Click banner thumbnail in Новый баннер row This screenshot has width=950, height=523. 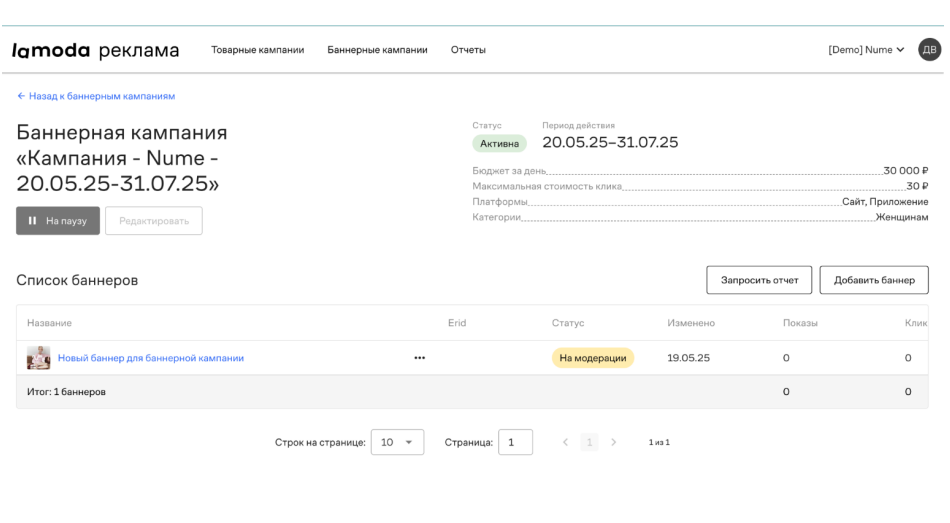click(38, 358)
